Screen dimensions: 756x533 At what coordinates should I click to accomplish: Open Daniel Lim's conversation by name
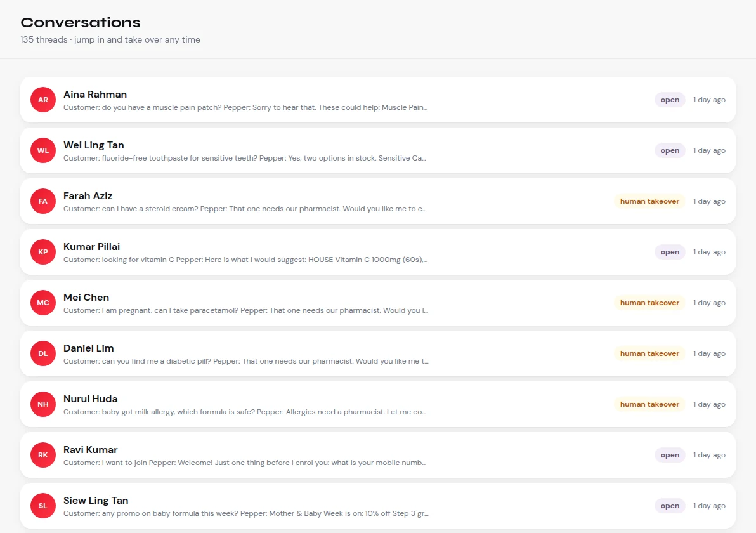[89, 348]
